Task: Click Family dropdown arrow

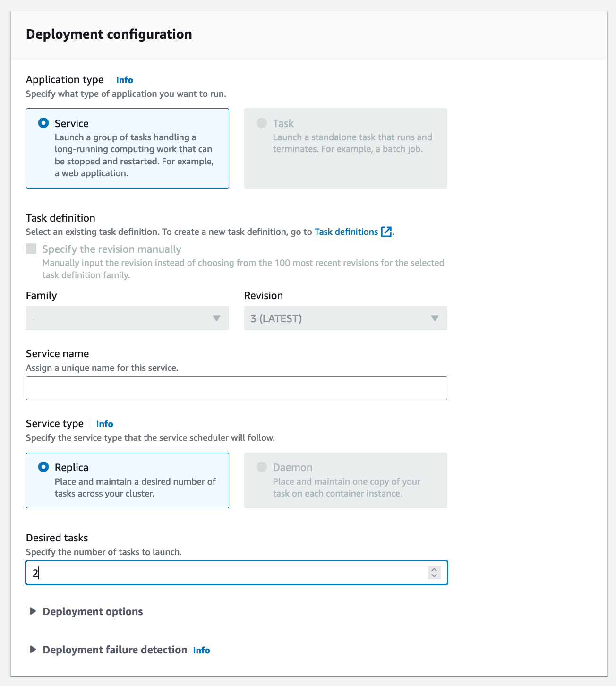Action: point(217,318)
